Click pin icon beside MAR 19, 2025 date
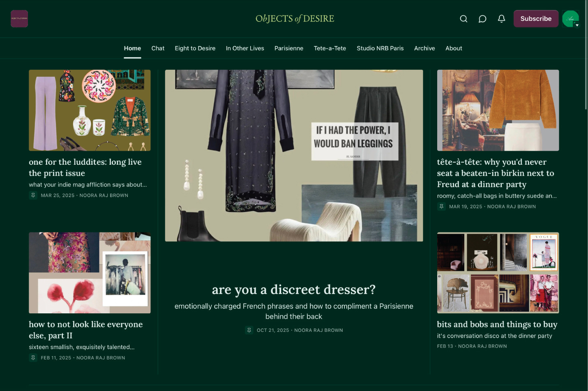588x391 pixels. click(441, 207)
